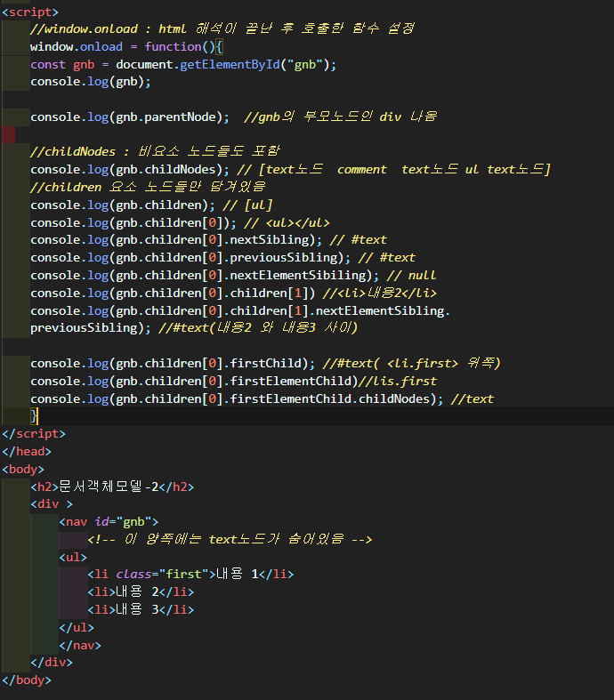Viewport: 614px width, 700px height.
Task: Click the opening <body> tag
Action: coord(23,470)
